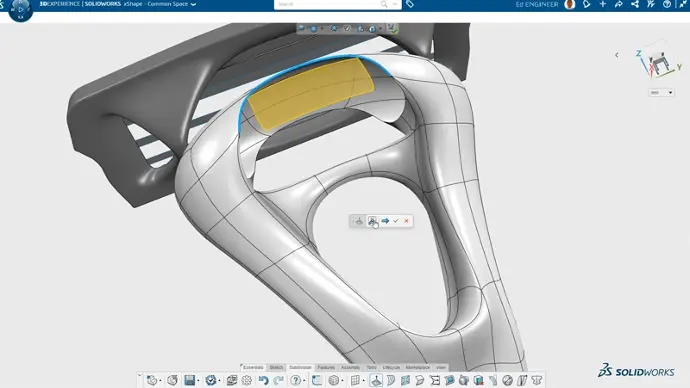Click the settings gear icon in toolbar
The image size is (690, 388).
tap(247, 380)
